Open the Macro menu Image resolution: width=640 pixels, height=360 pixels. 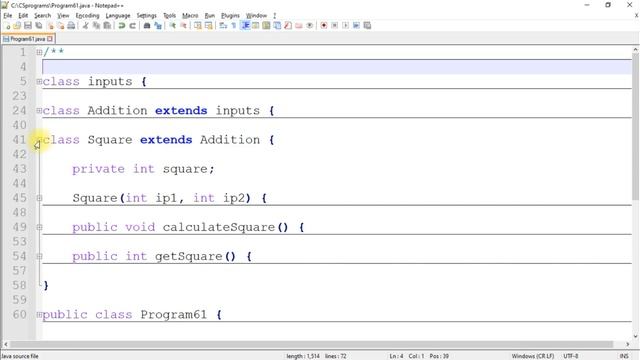190,16
